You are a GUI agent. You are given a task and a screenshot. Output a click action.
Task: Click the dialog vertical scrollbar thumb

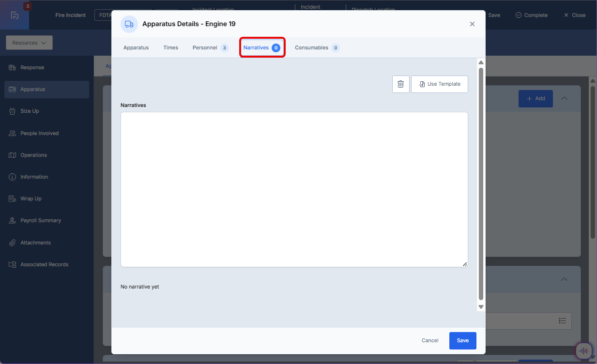pyautogui.click(x=481, y=184)
